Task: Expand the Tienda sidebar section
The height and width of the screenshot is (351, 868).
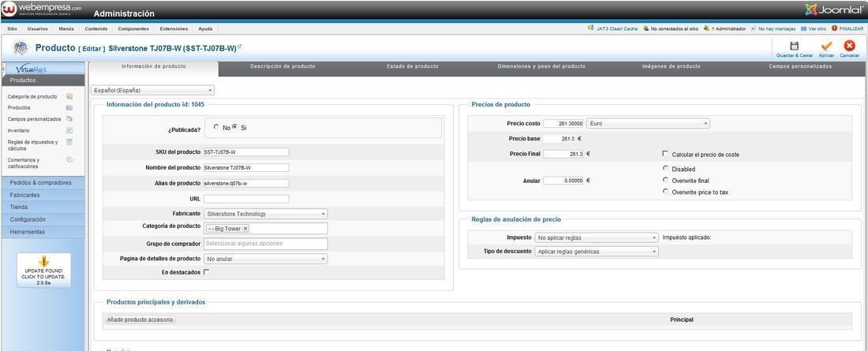Action: (43, 207)
